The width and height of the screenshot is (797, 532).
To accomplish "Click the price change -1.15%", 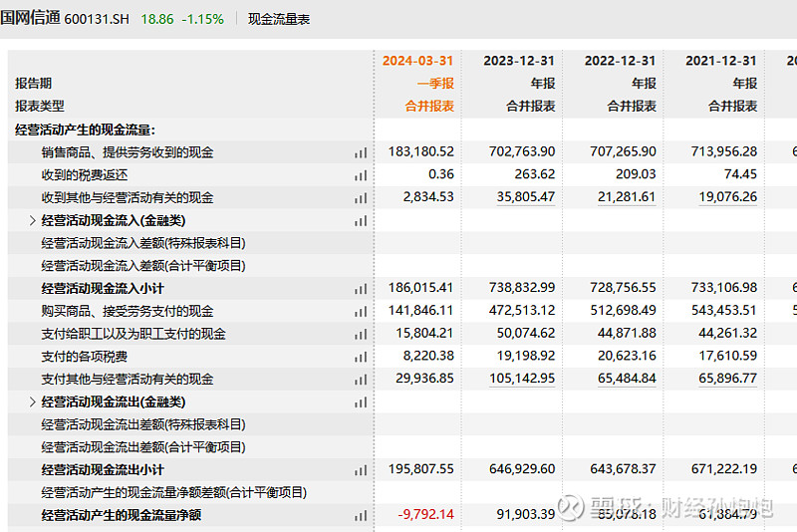I will pyautogui.click(x=203, y=19).
